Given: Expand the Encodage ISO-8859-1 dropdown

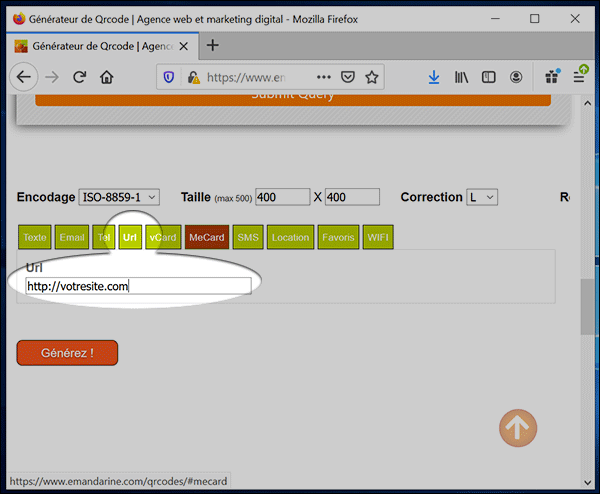Looking at the screenshot, I should click(118, 198).
